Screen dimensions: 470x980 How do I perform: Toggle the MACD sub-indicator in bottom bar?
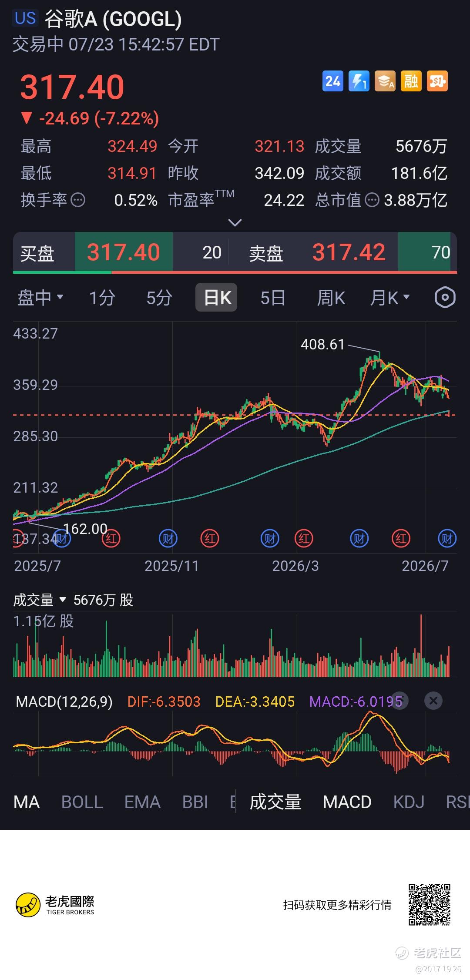[x=347, y=802]
